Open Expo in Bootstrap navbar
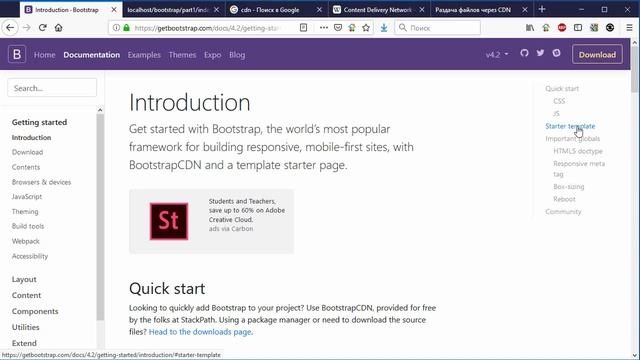This screenshot has height=360, width=640. [212, 55]
